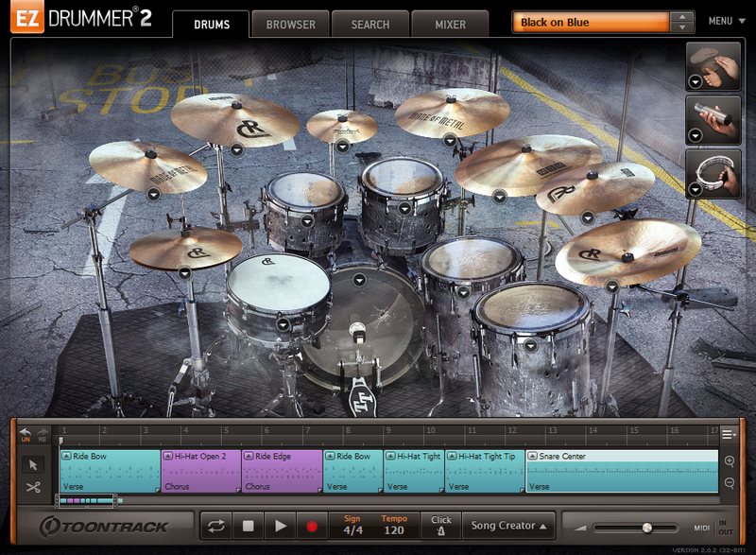Screen dimensions: 756x555
Task: Click the shaker percussion thumbnail
Action: coord(713,119)
